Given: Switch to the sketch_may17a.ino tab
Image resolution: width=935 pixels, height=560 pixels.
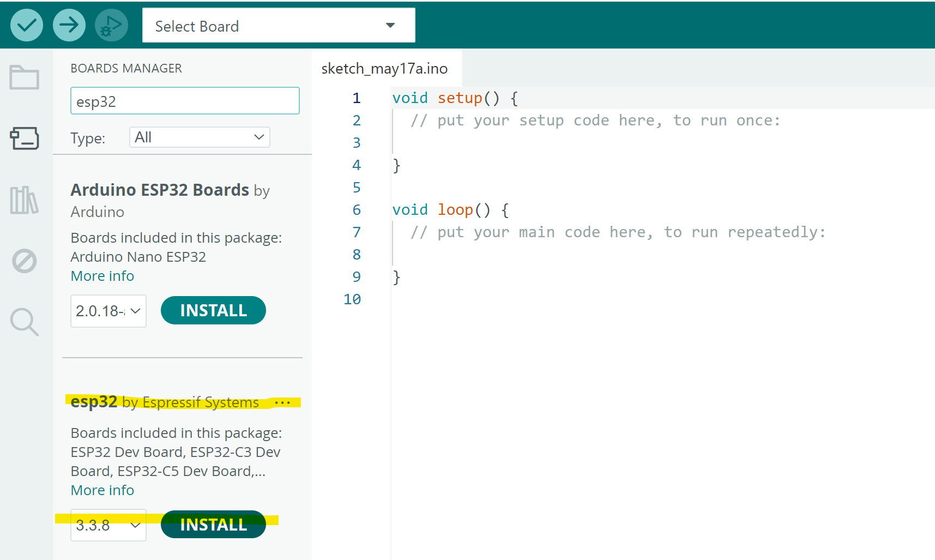Looking at the screenshot, I should [x=385, y=69].
